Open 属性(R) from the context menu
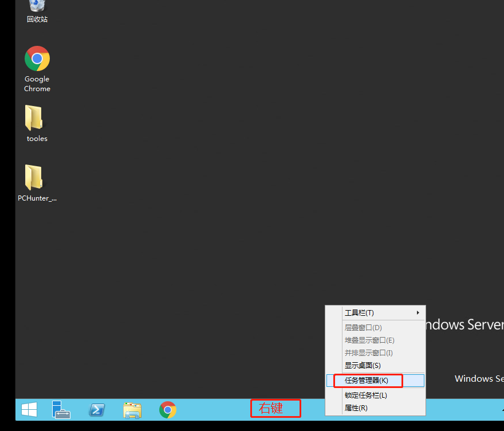Image resolution: width=504 pixels, height=431 pixels. (356, 408)
